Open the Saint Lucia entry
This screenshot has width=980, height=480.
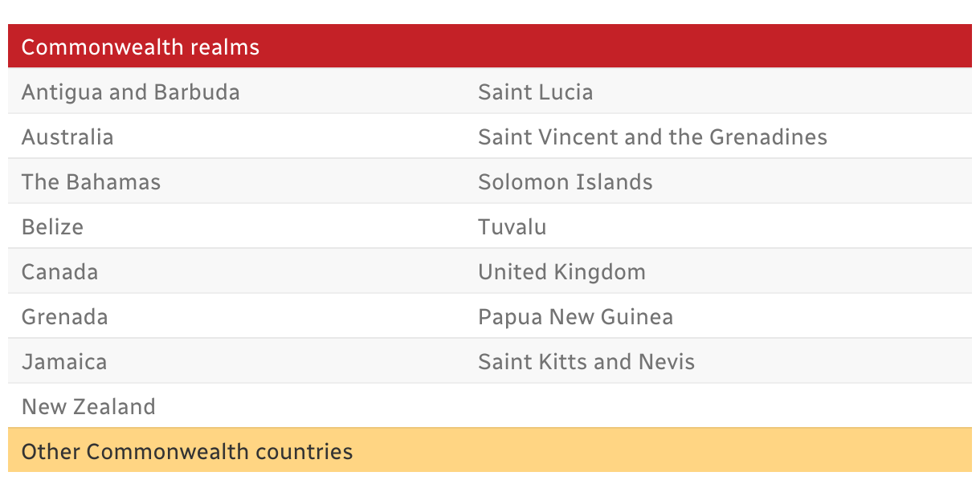pos(536,92)
